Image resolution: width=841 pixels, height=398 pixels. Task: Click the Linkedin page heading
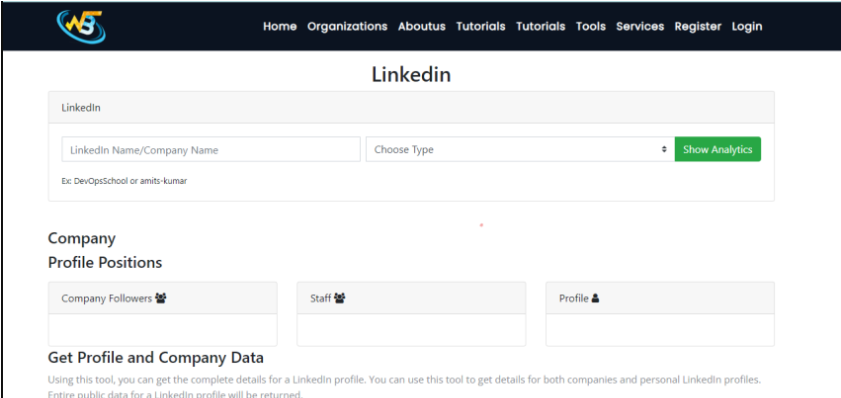(411, 75)
